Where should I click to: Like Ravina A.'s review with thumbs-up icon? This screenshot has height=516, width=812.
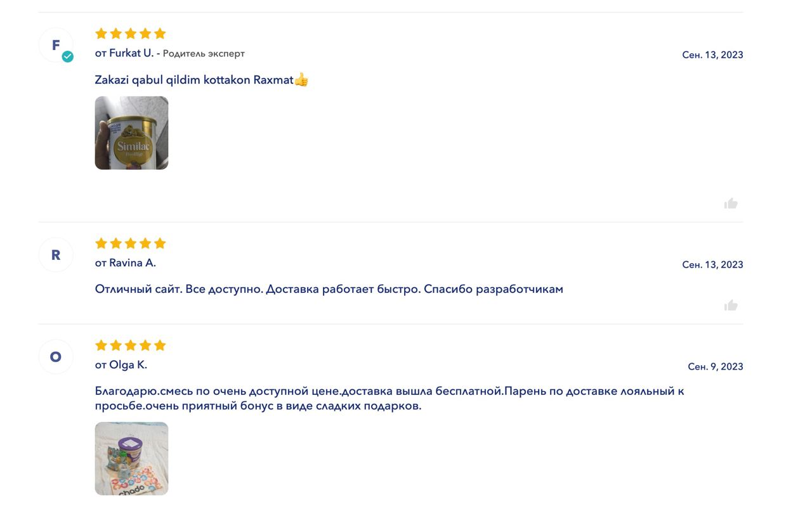tap(731, 306)
